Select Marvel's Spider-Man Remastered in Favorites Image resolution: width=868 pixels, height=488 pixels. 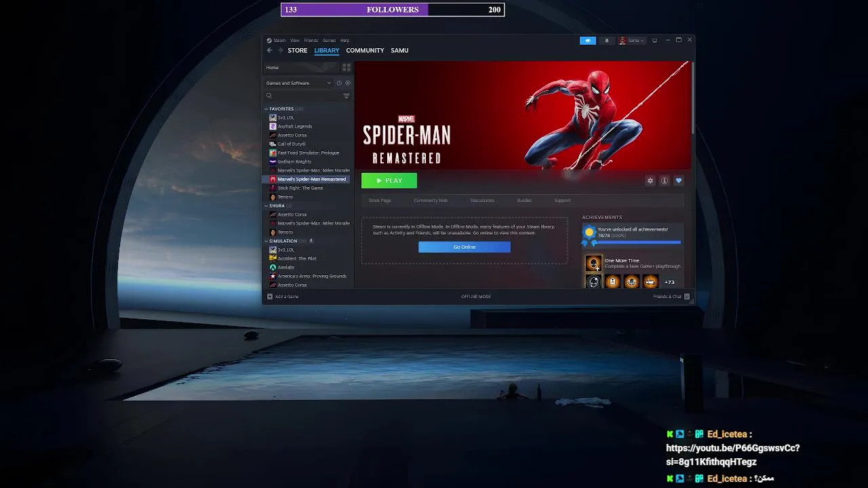click(x=306, y=179)
